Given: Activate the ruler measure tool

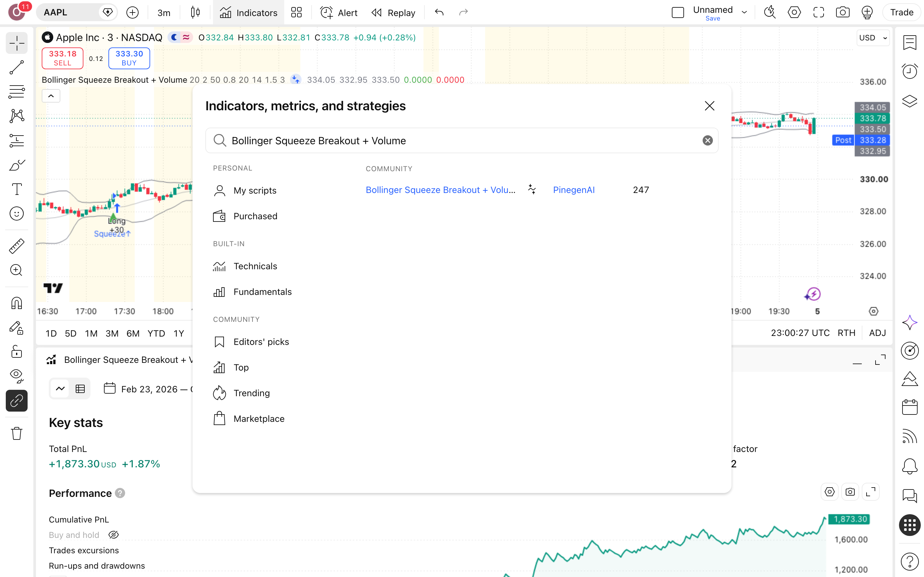Looking at the screenshot, I should 16,246.
